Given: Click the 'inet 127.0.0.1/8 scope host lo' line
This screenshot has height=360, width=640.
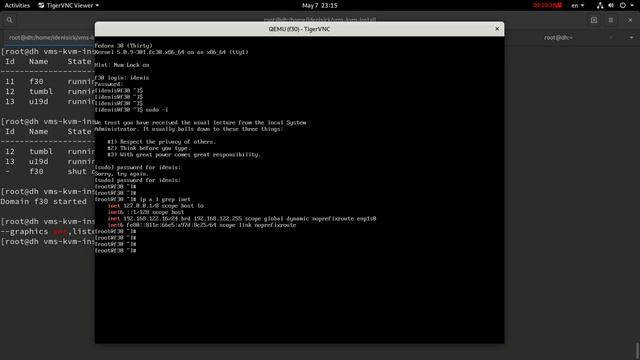Looking at the screenshot, I should pos(156,206).
